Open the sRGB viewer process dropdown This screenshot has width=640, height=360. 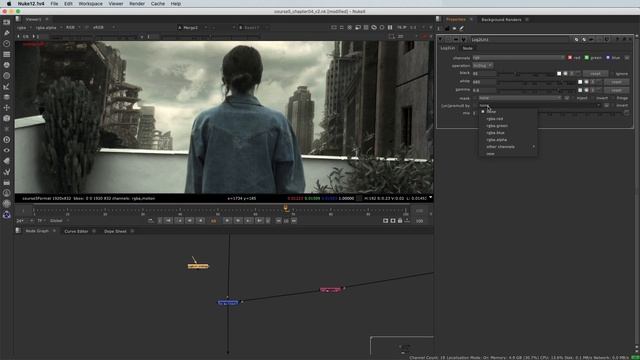[103, 27]
